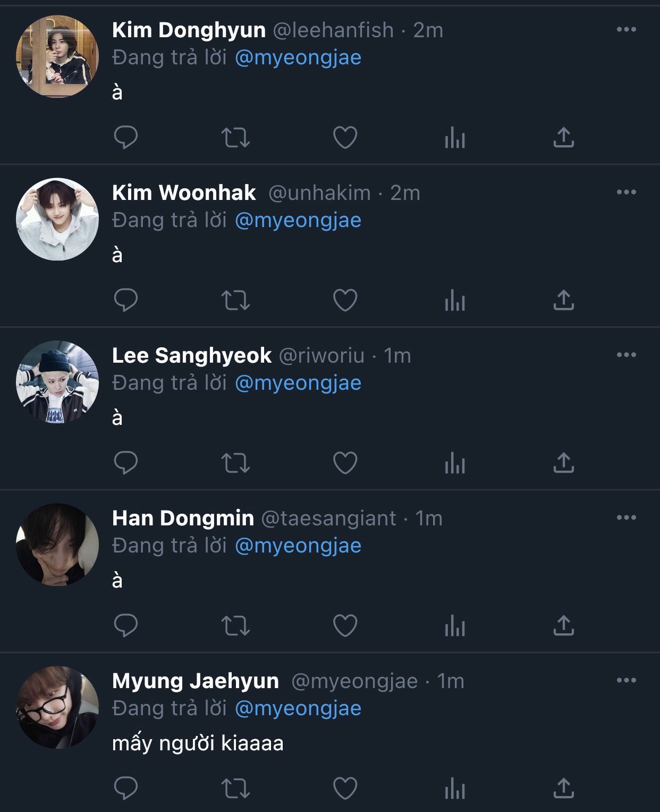Retweet Kim Woonhak's reply
The image size is (660, 812).
click(x=235, y=300)
